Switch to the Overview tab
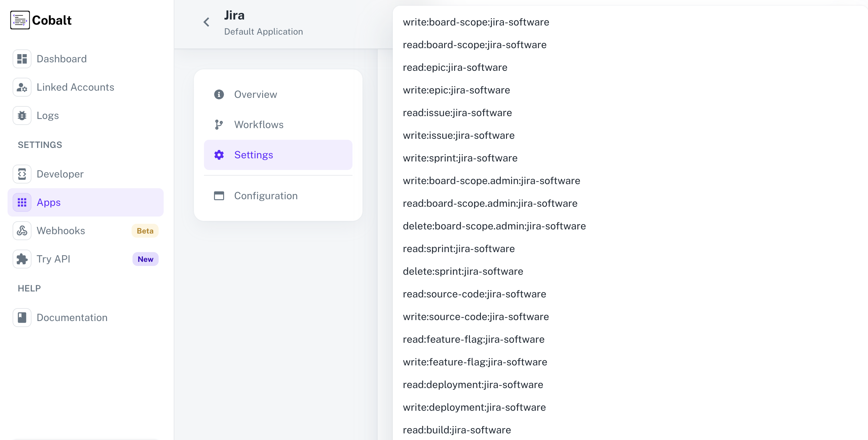Viewport: 868px width, 440px height. tap(256, 94)
